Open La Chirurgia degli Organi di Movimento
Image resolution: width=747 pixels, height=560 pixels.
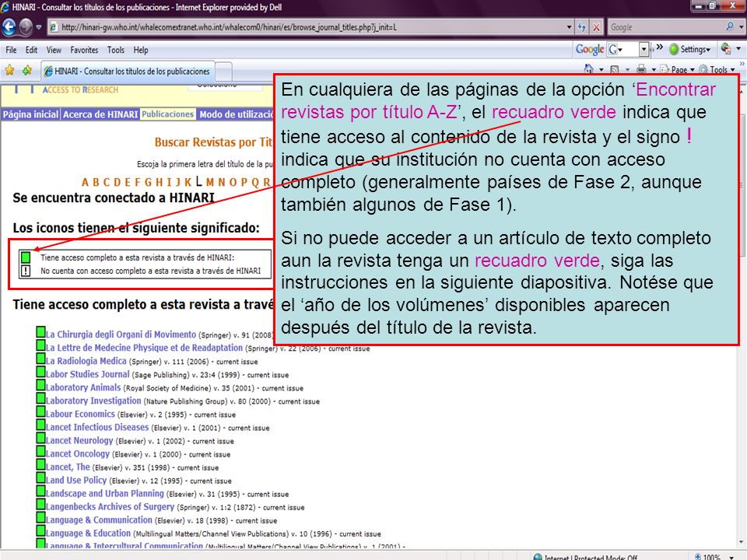pos(121,334)
